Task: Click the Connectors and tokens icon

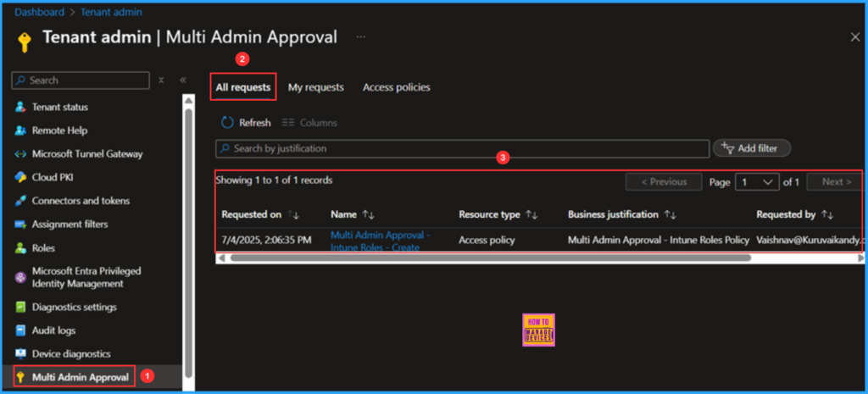Action: 20,201
